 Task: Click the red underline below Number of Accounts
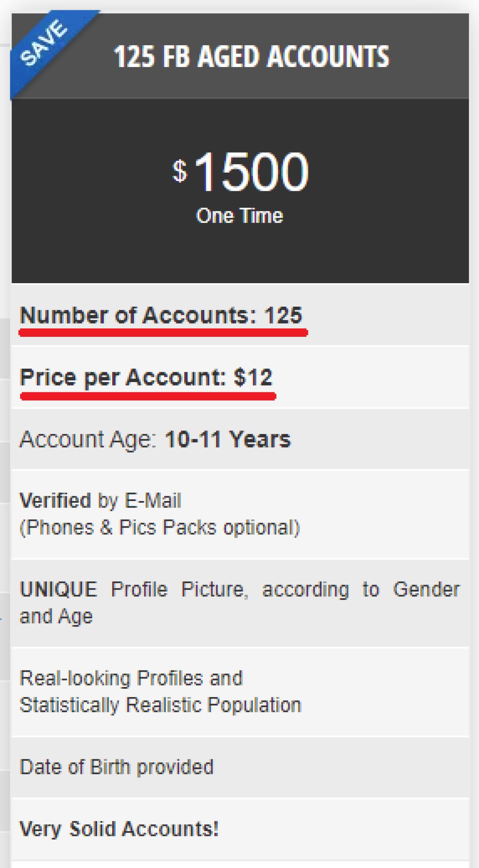[163, 332]
